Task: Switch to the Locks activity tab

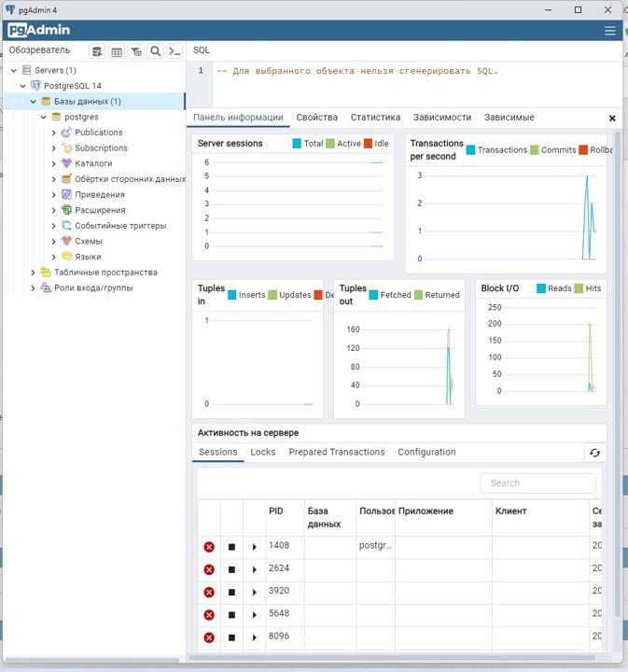Action: 263,452
